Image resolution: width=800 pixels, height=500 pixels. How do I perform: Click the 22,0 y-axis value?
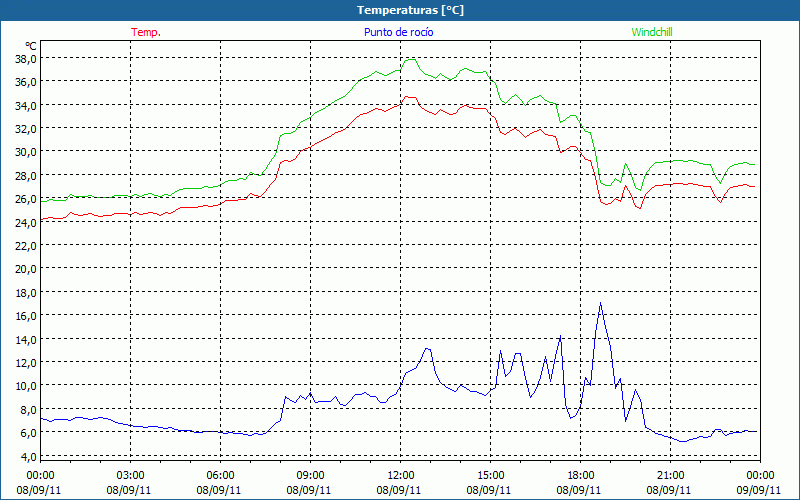coord(26,245)
